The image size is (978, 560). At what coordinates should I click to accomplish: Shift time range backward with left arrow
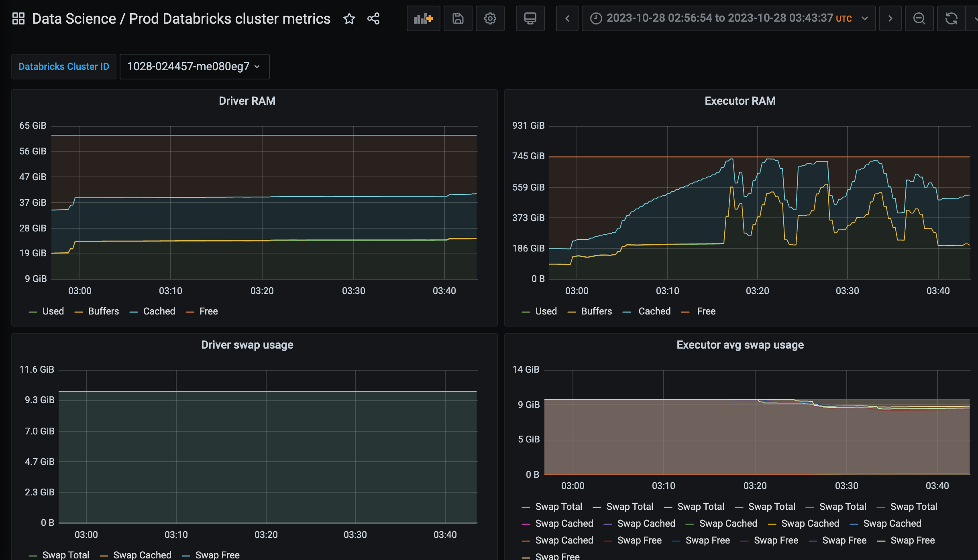click(x=567, y=18)
